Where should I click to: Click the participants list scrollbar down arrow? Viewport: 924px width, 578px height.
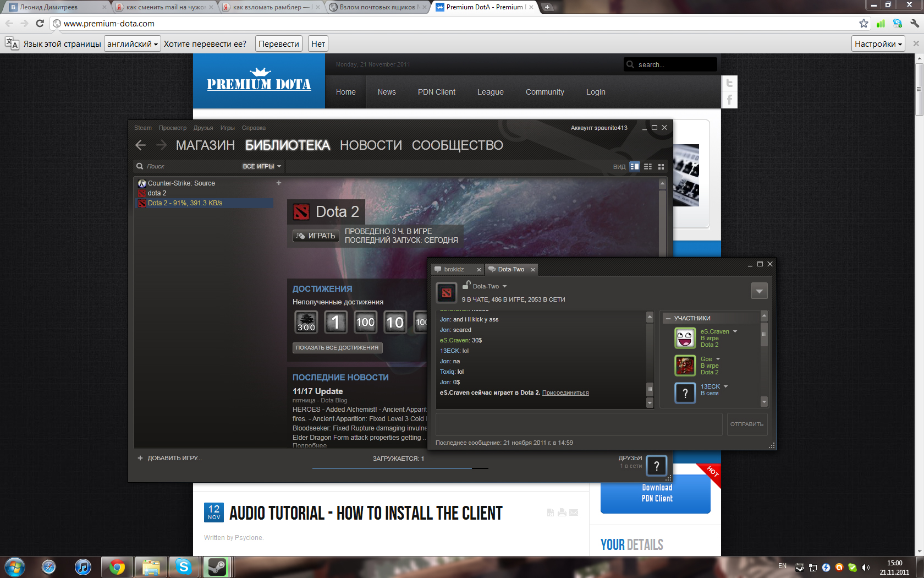click(764, 402)
